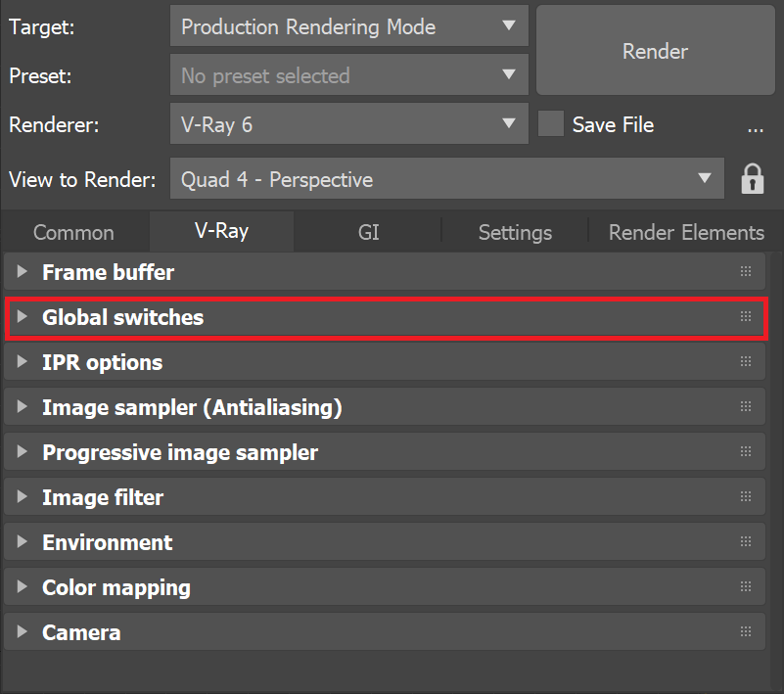The width and height of the screenshot is (784, 694).
Task: Enable the Save File checkbox
Action: (551, 124)
